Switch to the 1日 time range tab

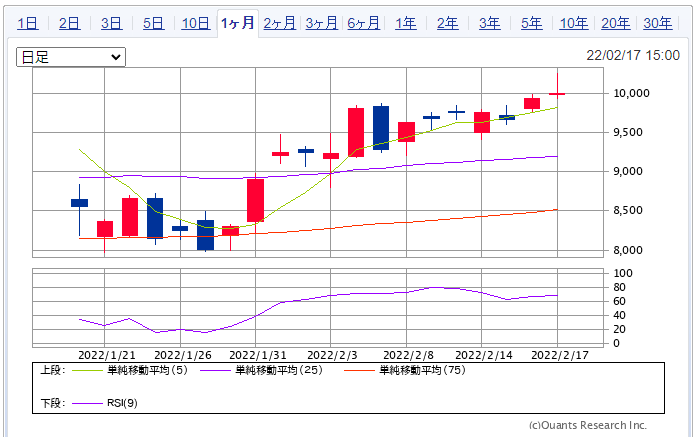(x=28, y=23)
